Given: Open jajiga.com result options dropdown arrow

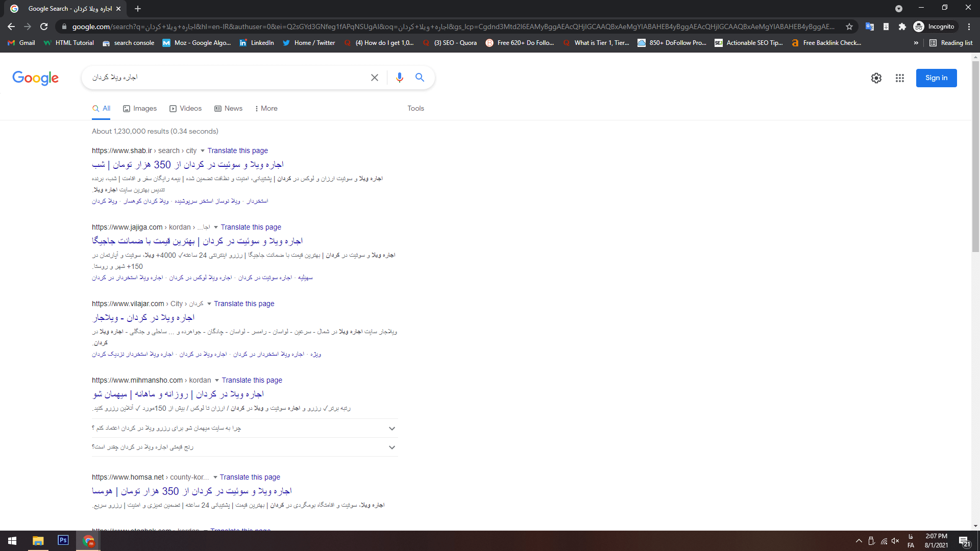Looking at the screenshot, I should point(216,228).
